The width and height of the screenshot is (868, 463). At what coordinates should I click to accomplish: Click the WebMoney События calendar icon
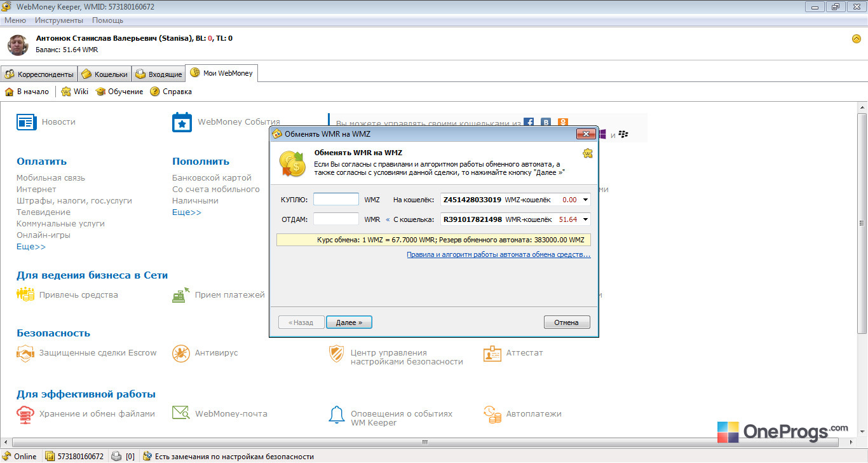coord(182,122)
